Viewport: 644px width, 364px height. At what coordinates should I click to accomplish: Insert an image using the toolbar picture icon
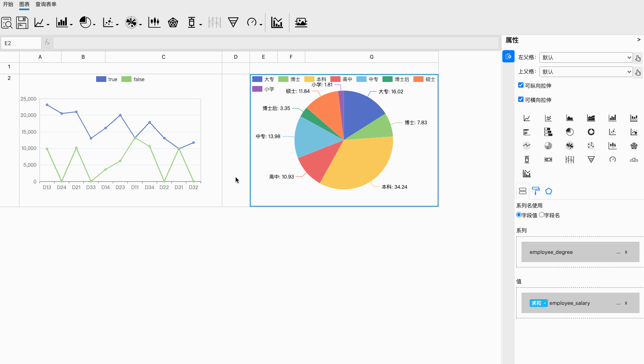[301, 22]
